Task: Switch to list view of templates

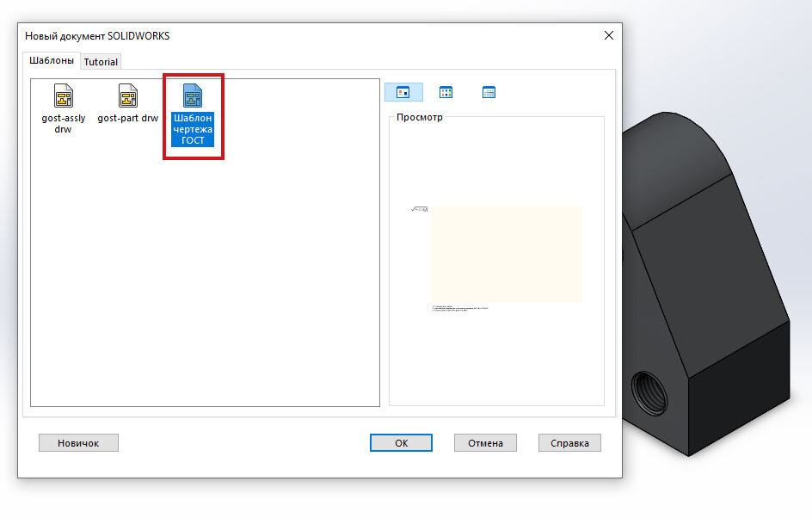Action: click(446, 92)
